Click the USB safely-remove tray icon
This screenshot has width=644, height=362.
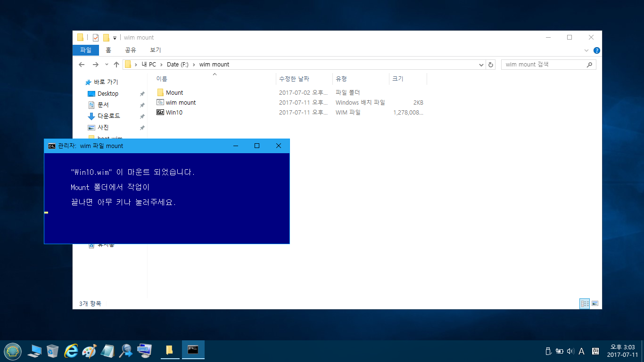(x=548, y=351)
